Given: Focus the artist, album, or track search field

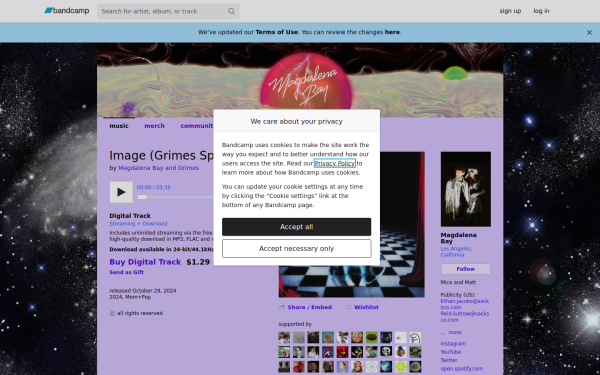Looking at the screenshot, I should pos(168,11).
